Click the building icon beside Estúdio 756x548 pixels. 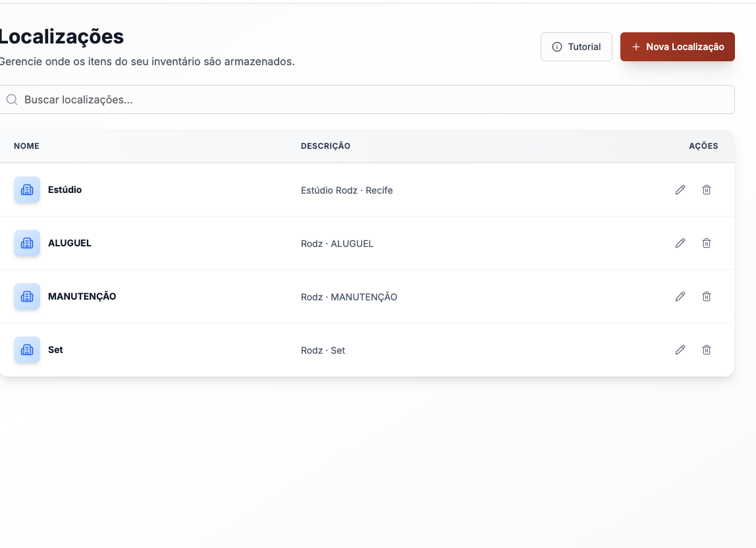pyautogui.click(x=27, y=190)
